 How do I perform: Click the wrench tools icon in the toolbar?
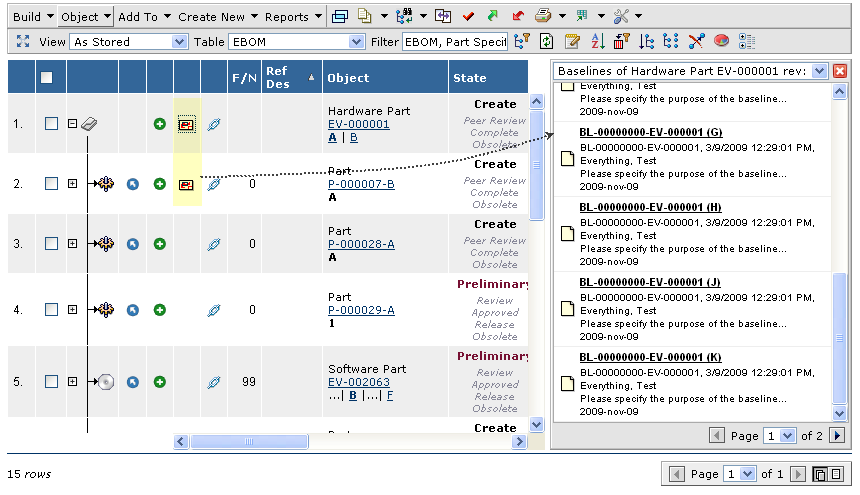(x=621, y=16)
